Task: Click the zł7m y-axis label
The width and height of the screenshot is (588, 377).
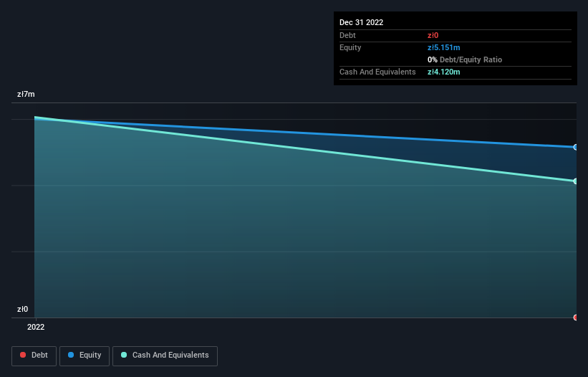Action: (x=26, y=94)
